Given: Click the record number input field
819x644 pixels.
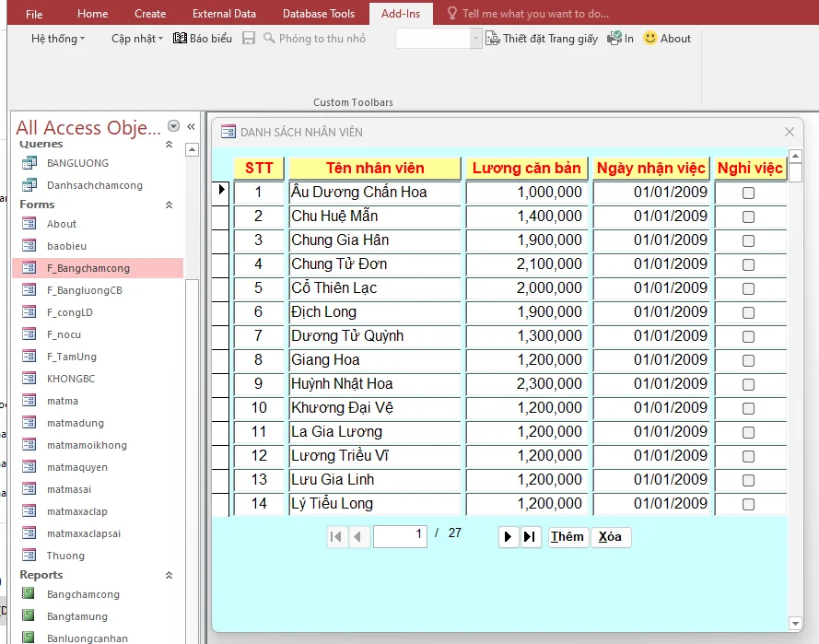Looking at the screenshot, I should tap(400, 535).
